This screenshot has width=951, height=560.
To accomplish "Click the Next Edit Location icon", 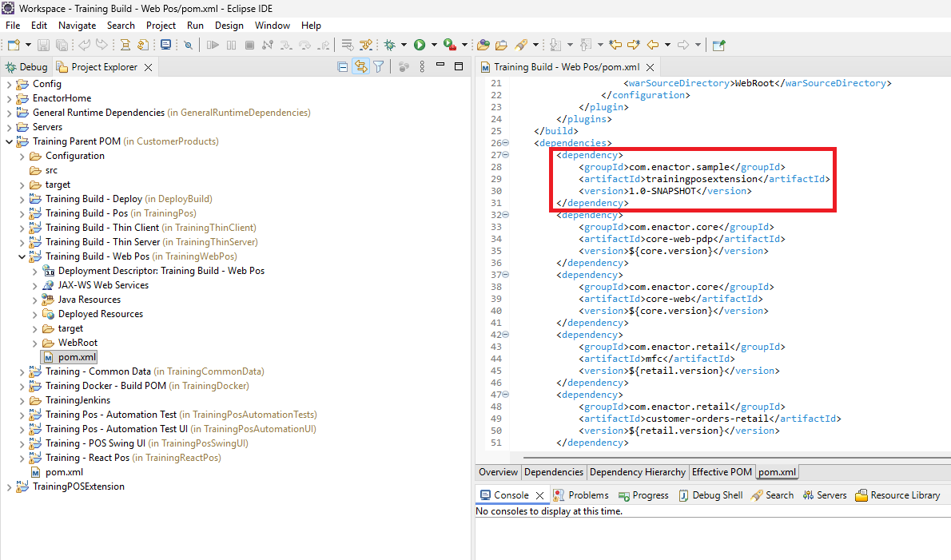I will coord(634,45).
